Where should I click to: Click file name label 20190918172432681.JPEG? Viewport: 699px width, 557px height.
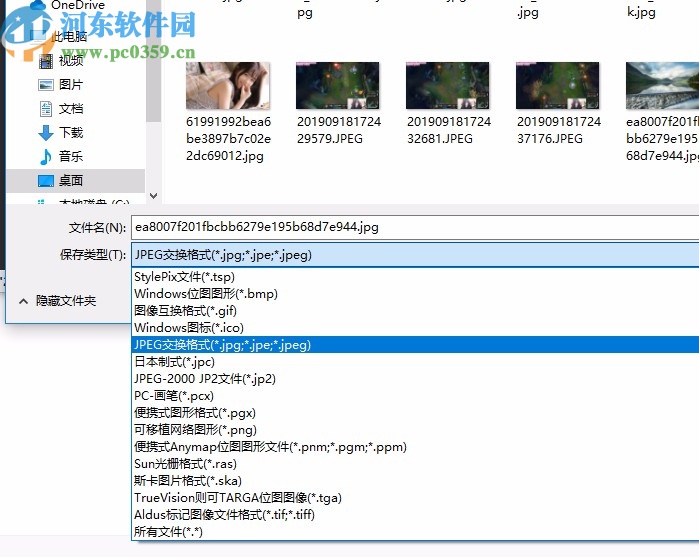[x=449, y=130]
